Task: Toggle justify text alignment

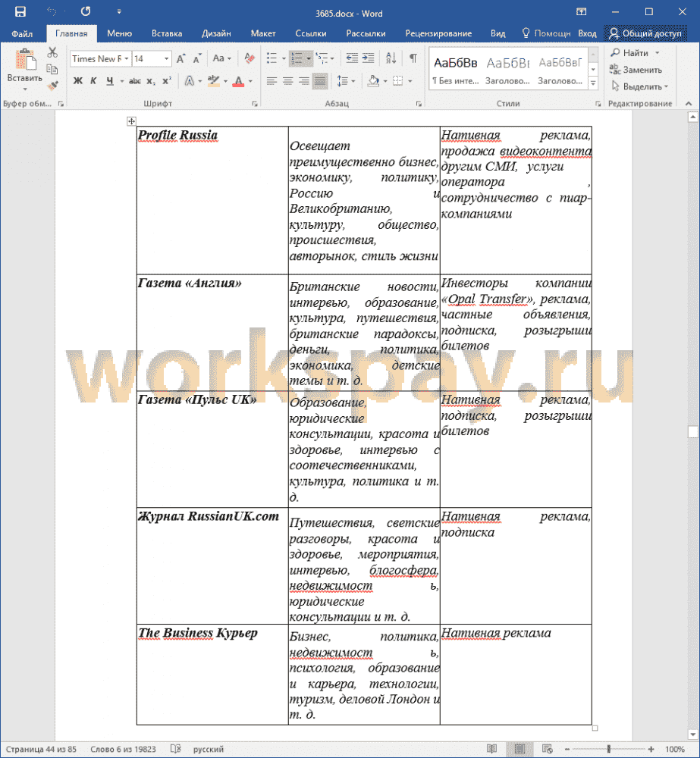Action: [x=320, y=81]
